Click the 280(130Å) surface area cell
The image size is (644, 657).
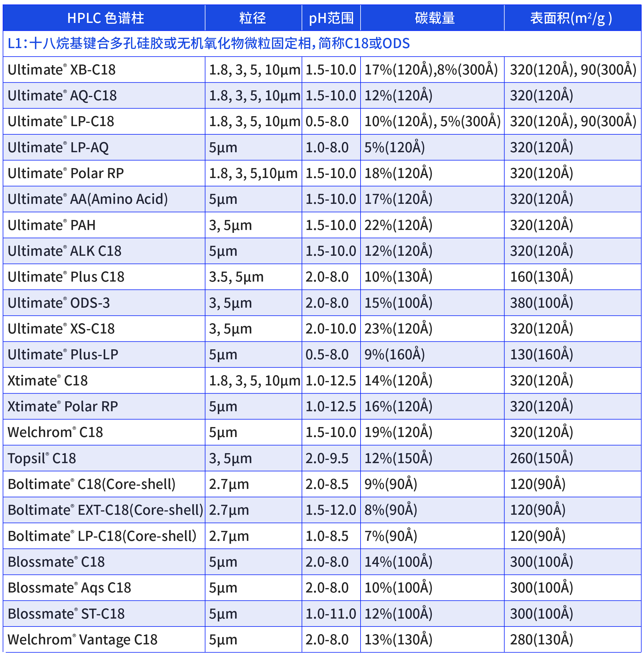point(541,640)
